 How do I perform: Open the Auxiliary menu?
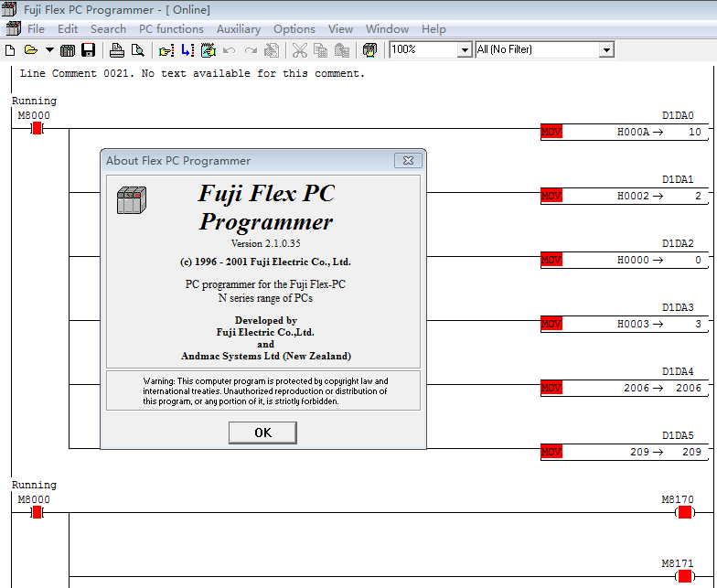pyautogui.click(x=238, y=29)
